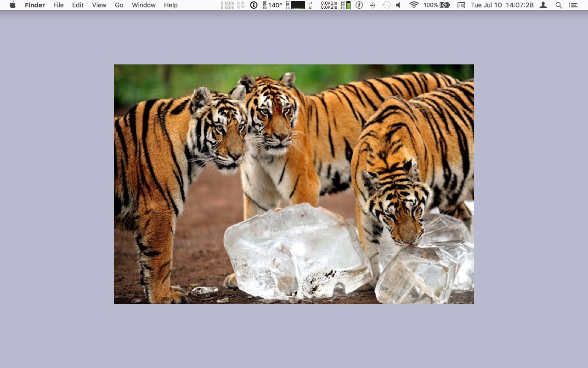The height and width of the screenshot is (368, 588).
Task: Open the Help menu
Action: (x=170, y=5)
